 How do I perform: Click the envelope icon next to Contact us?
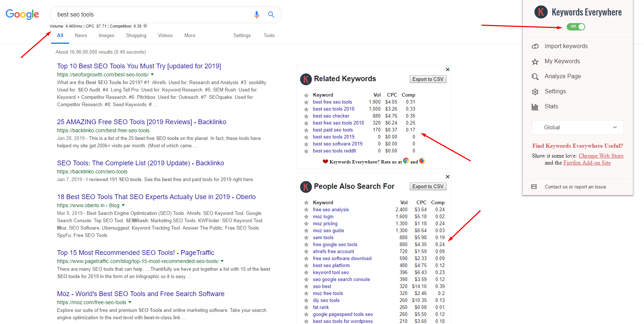[x=534, y=187]
